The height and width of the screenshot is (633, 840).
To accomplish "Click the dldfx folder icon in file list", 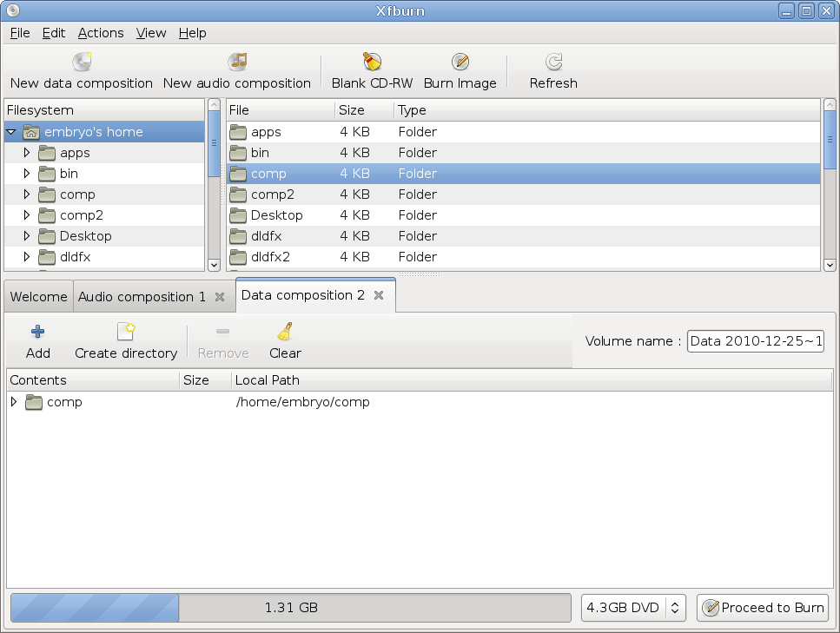I will [x=238, y=237].
